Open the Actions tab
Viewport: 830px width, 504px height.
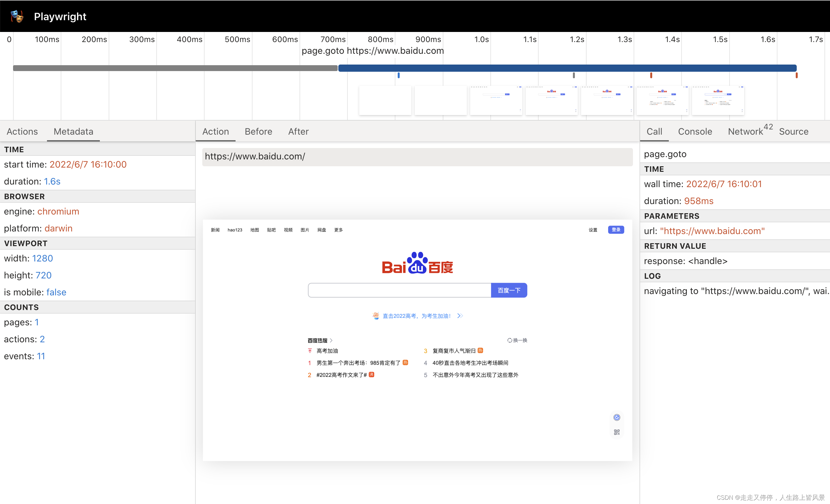[x=22, y=131]
